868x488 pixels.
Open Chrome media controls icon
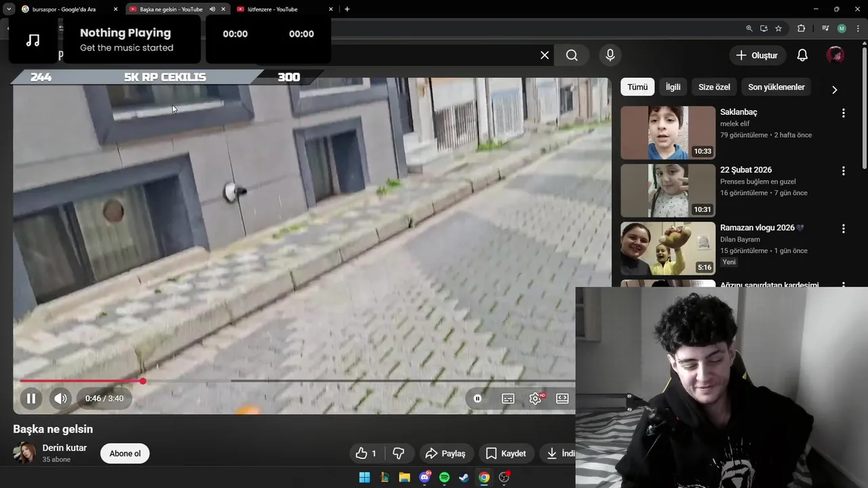point(825,28)
